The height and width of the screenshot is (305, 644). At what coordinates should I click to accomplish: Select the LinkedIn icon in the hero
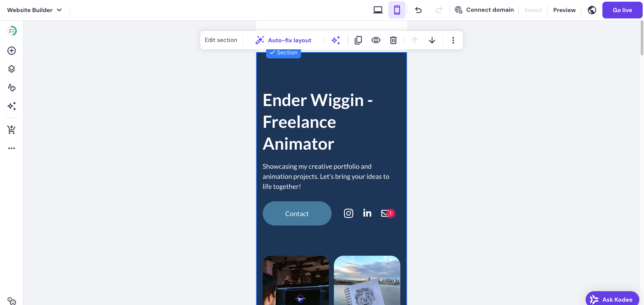(367, 213)
